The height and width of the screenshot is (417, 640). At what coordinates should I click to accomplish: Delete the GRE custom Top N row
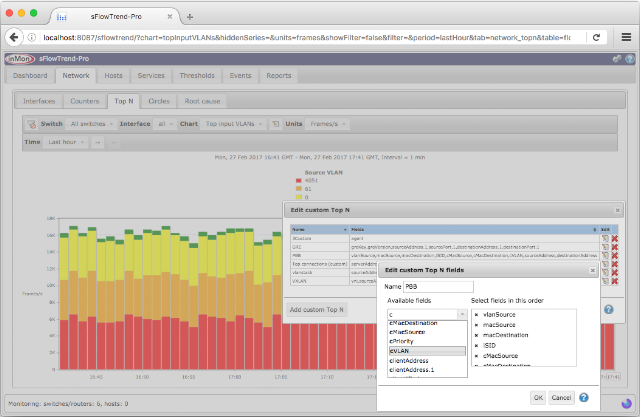click(614, 247)
